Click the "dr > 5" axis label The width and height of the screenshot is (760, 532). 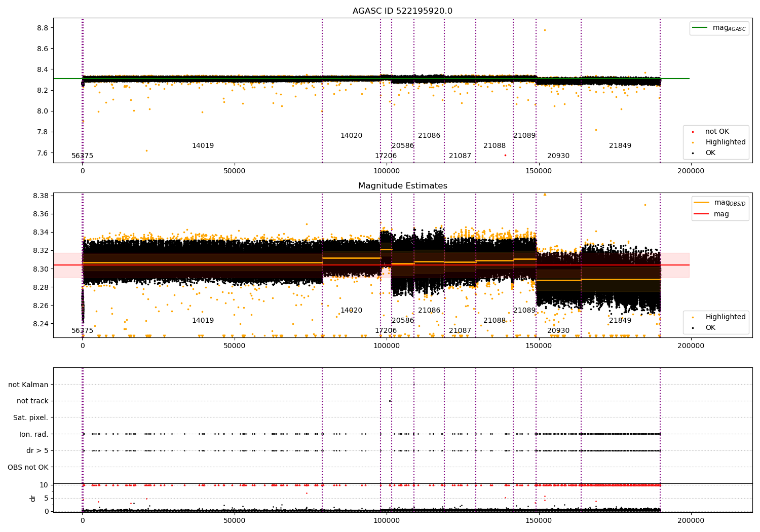[x=37, y=450]
